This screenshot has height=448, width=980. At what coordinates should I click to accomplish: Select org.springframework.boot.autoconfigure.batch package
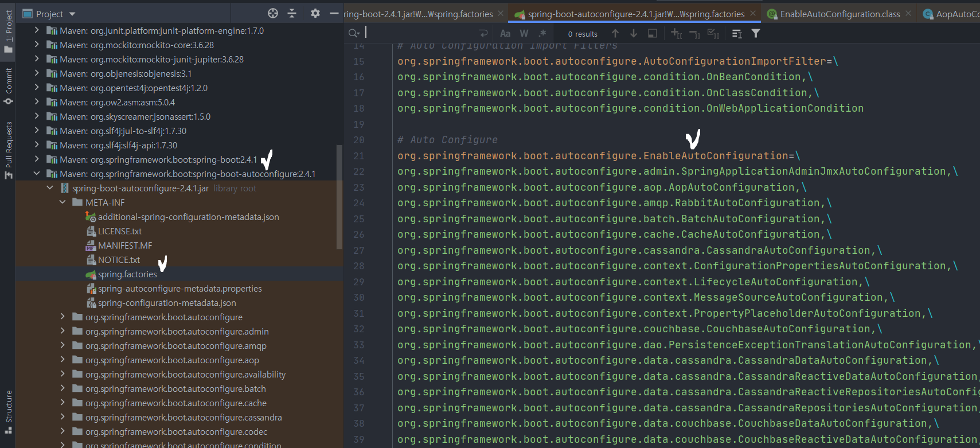(x=175, y=388)
